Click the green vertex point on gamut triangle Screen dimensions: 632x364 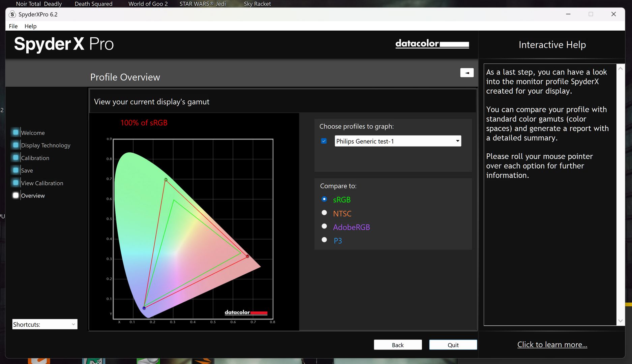(165, 180)
